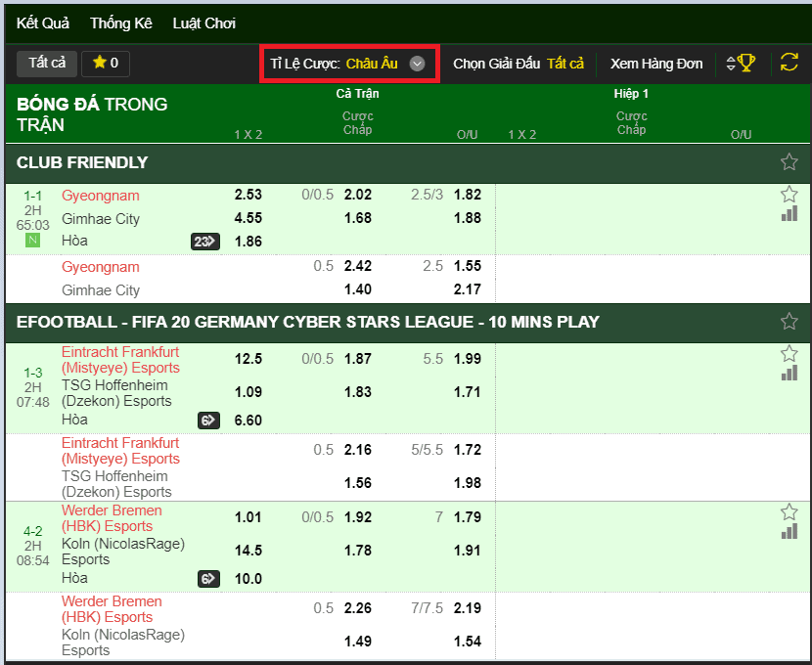Viewport: 812px width, 665px height.
Task: Select over 7 odds 1.79
Action: pyautogui.click(x=468, y=517)
